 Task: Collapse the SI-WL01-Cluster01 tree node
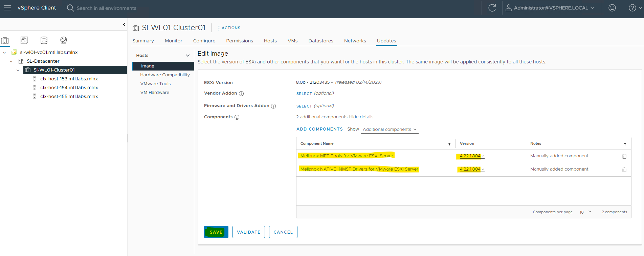[18, 70]
